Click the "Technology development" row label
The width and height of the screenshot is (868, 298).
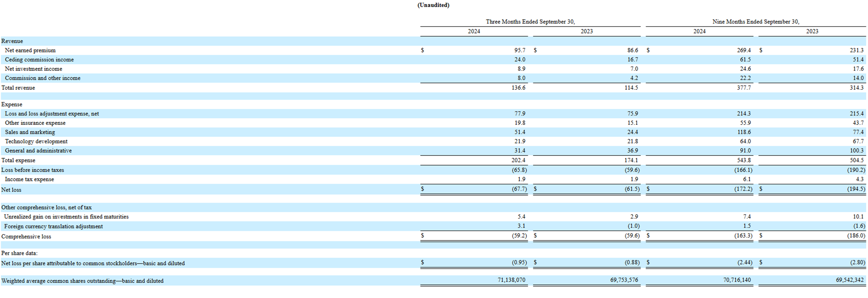[36, 141]
